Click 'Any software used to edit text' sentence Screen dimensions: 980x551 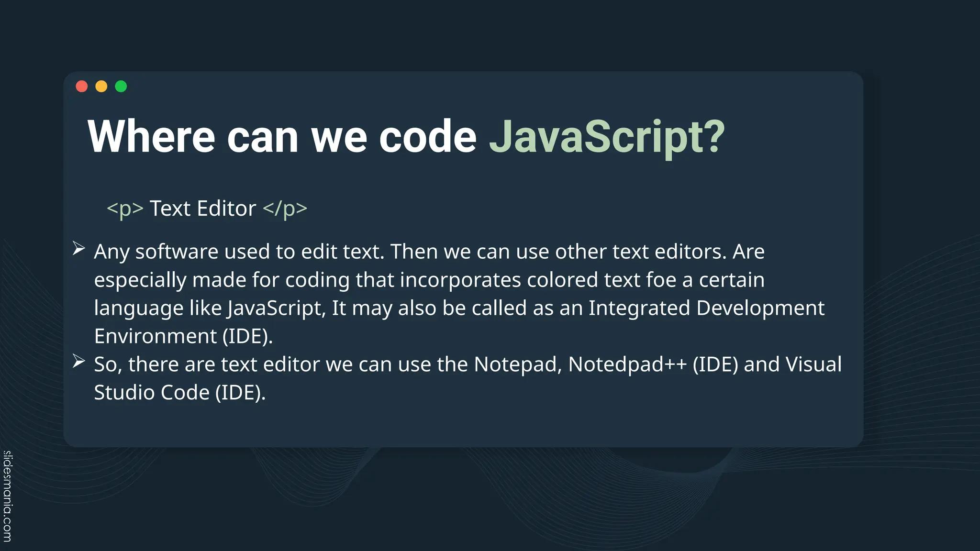(239, 252)
